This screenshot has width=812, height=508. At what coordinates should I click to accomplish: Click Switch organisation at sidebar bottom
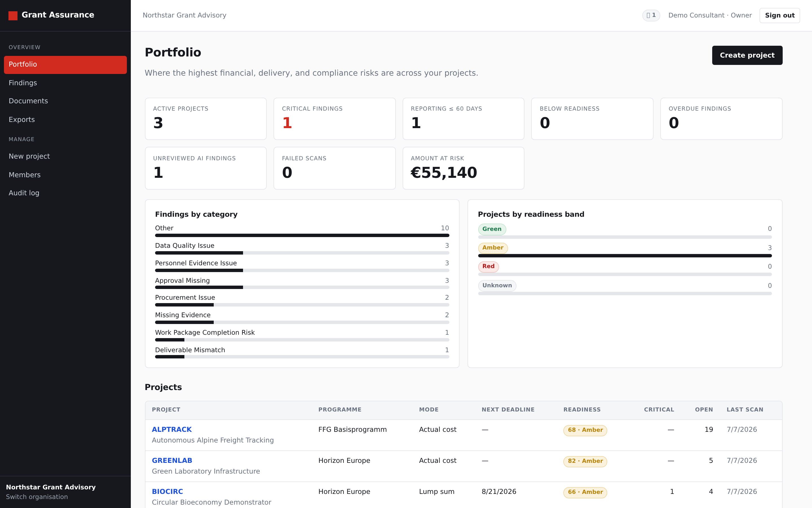click(37, 497)
